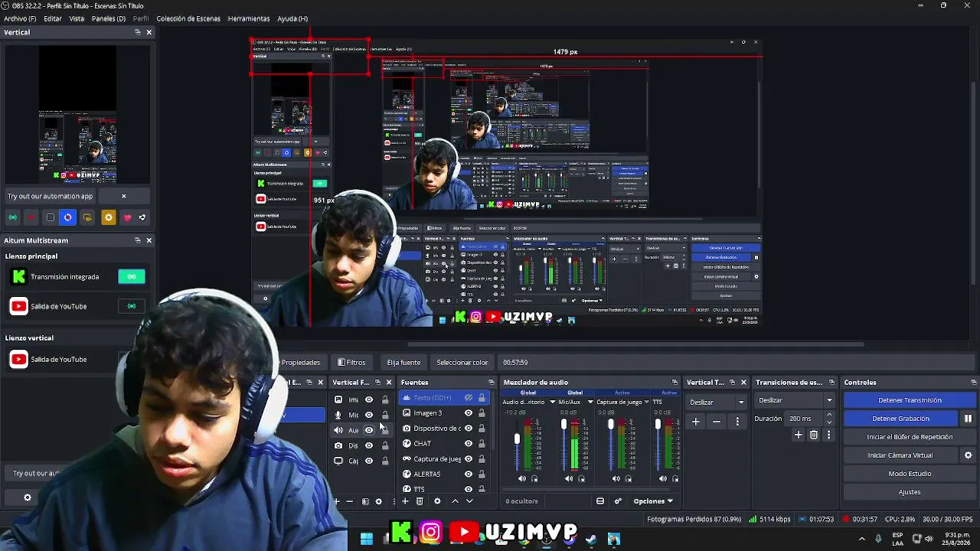
Task: Remove vertical transition with minus
Action: pos(717,422)
